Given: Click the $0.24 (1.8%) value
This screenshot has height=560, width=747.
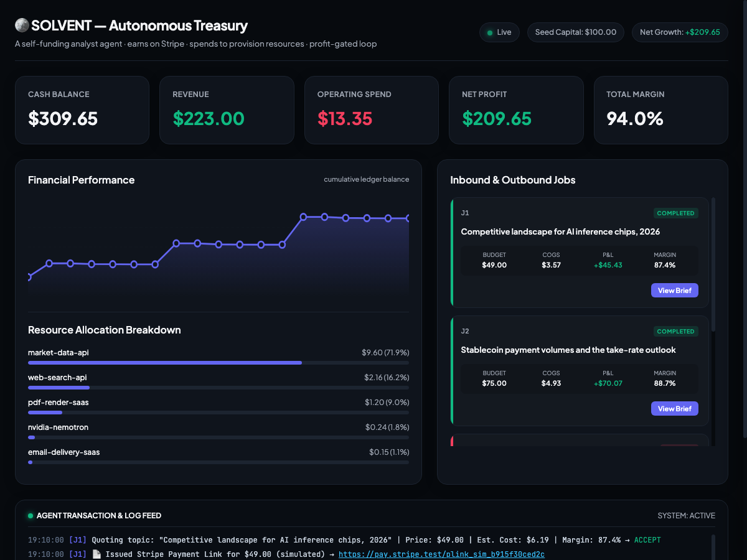Looking at the screenshot, I should pos(387,427).
